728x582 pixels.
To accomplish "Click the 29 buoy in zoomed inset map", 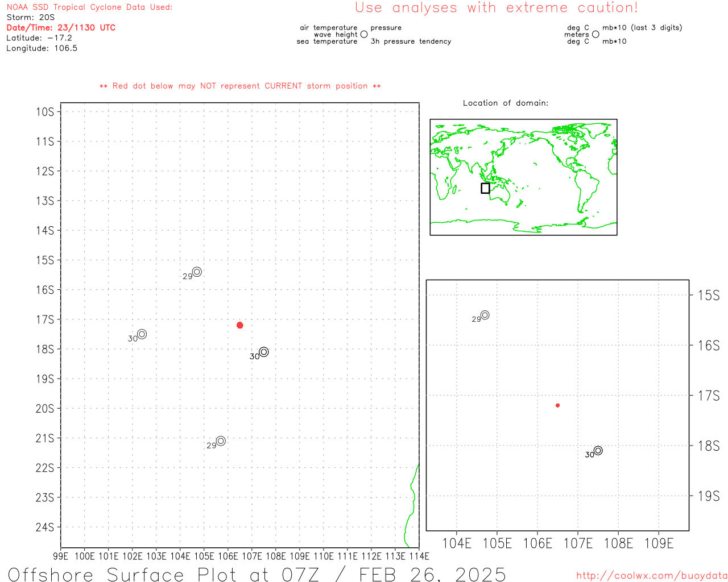I will [x=485, y=315].
